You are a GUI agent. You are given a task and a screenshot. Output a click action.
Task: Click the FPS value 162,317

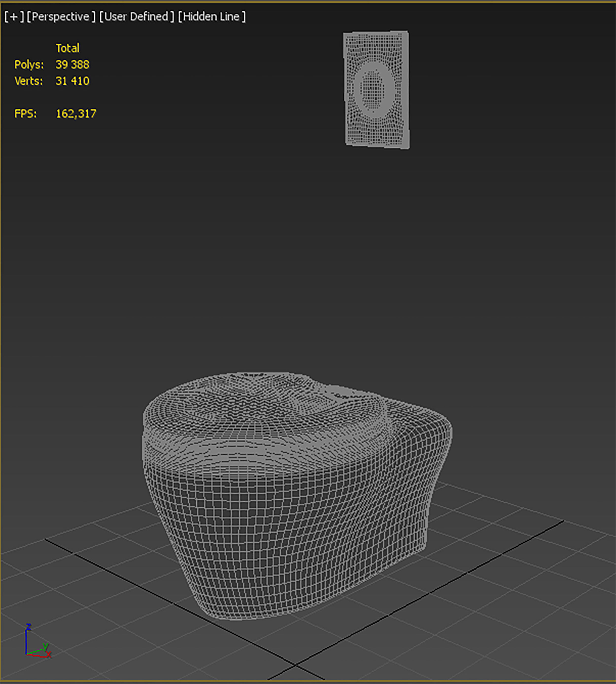click(x=76, y=114)
